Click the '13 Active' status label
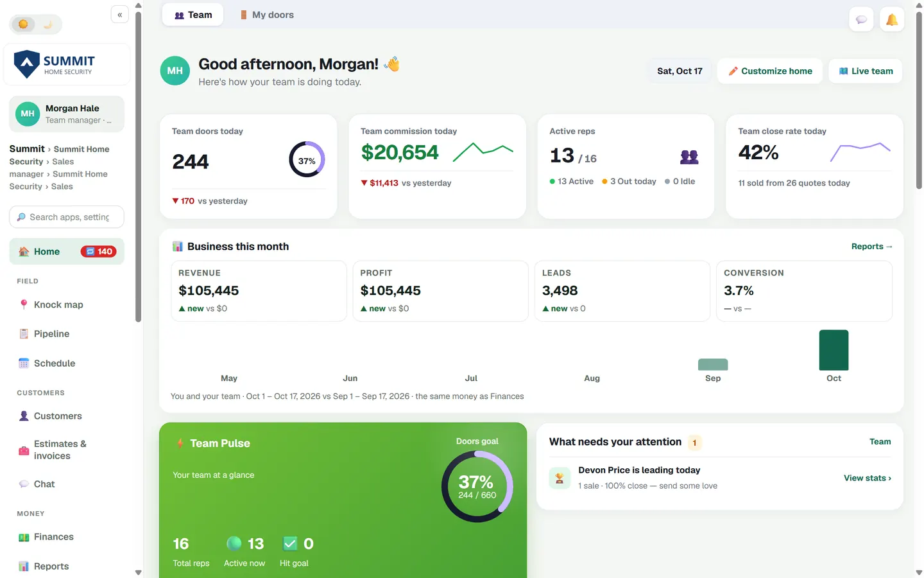The height and width of the screenshot is (578, 924). (572, 182)
